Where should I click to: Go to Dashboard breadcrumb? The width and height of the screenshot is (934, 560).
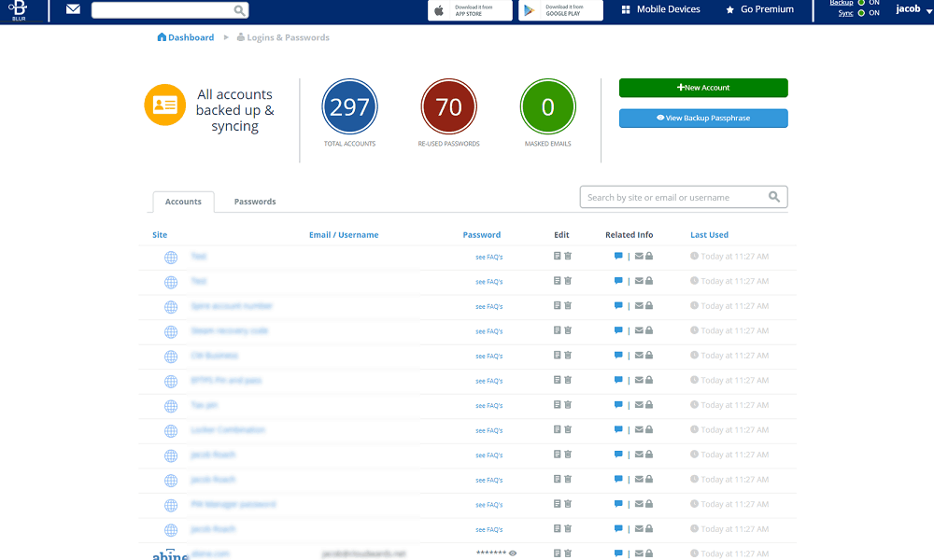[x=185, y=37]
